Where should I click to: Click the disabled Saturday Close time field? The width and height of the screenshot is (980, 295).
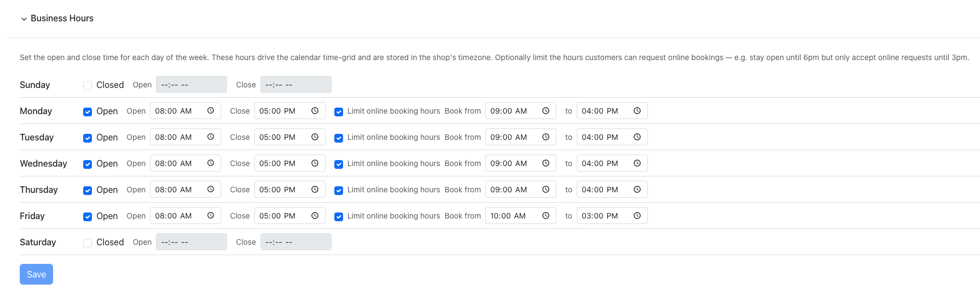click(296, 242)
